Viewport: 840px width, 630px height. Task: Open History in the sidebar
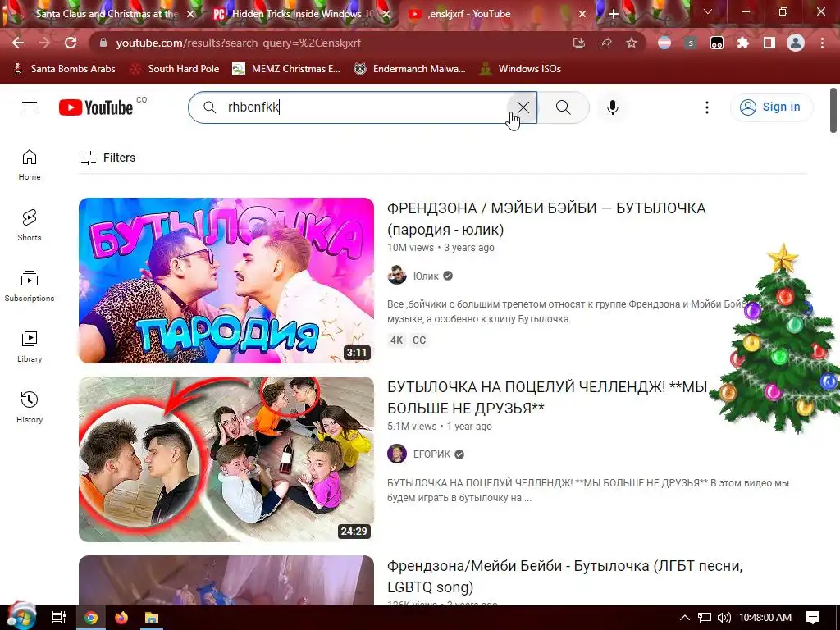coord(30,407)
